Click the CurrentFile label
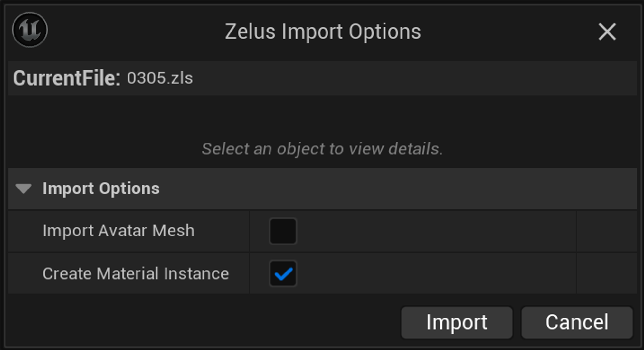The height and width of the screenshot is (350, 644). click(67, 78)
